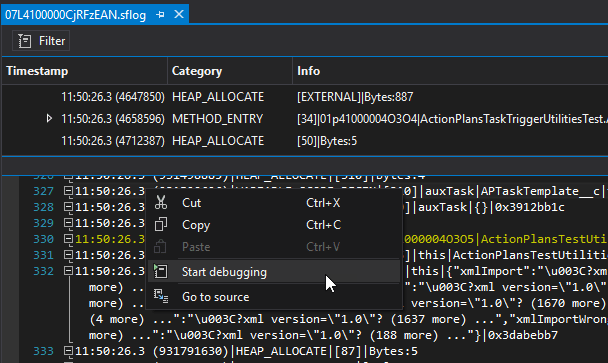This screenshot has height=363, width=608.
Task: Select the HEAP_ALLOCATE row with Bytes:5 [50]
Action: tap(305, 141)
